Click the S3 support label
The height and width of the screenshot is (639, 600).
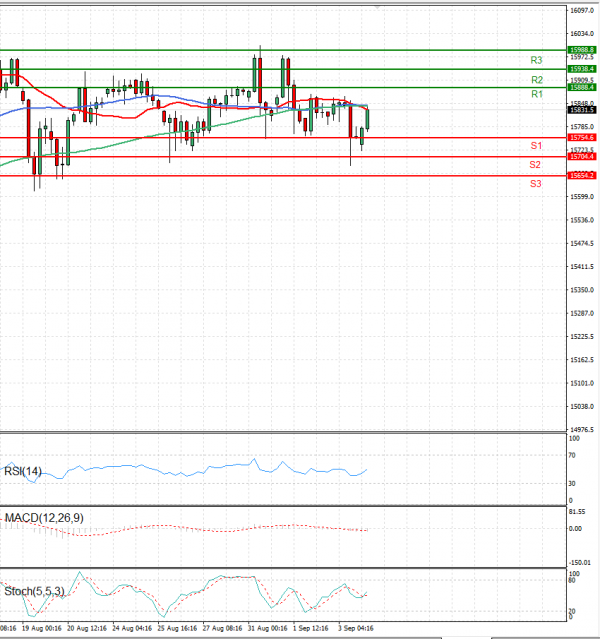click(536, 184)
